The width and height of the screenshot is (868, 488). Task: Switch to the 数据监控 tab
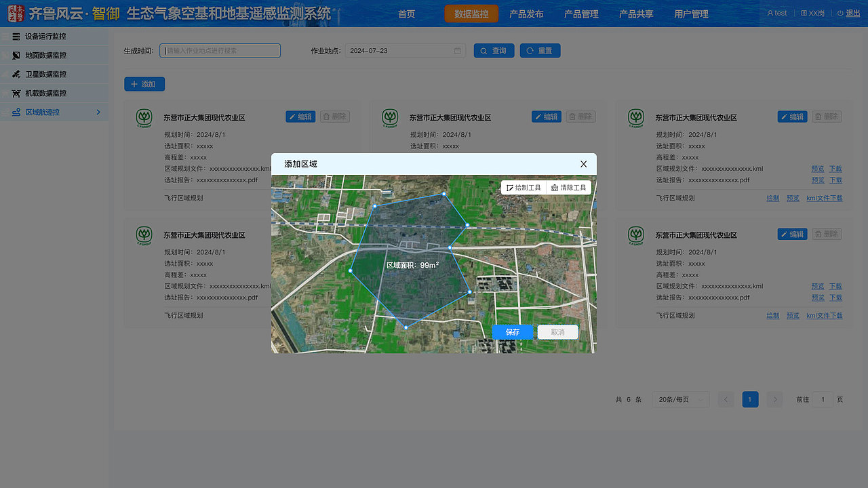click(471, 14)
